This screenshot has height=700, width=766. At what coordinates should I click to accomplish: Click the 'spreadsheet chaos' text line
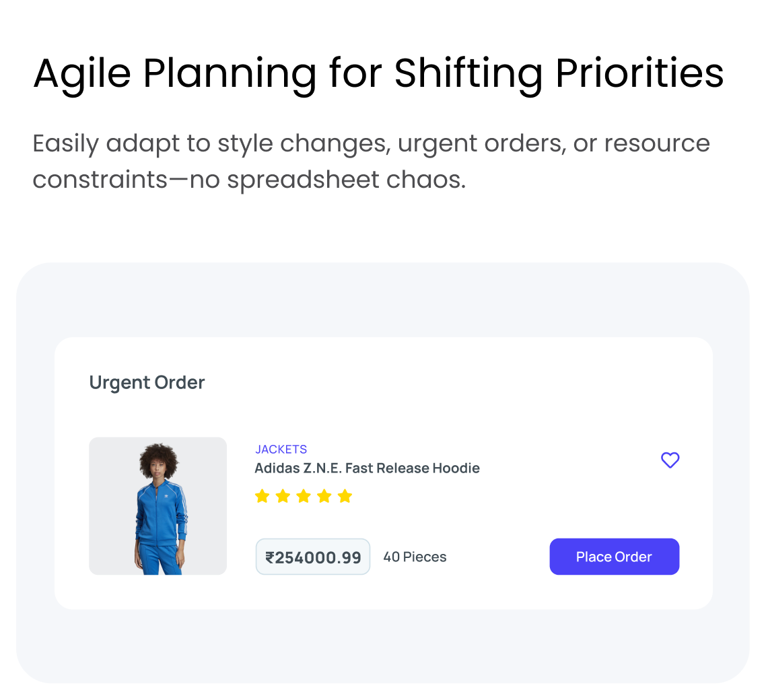click(x=249, y=180)
